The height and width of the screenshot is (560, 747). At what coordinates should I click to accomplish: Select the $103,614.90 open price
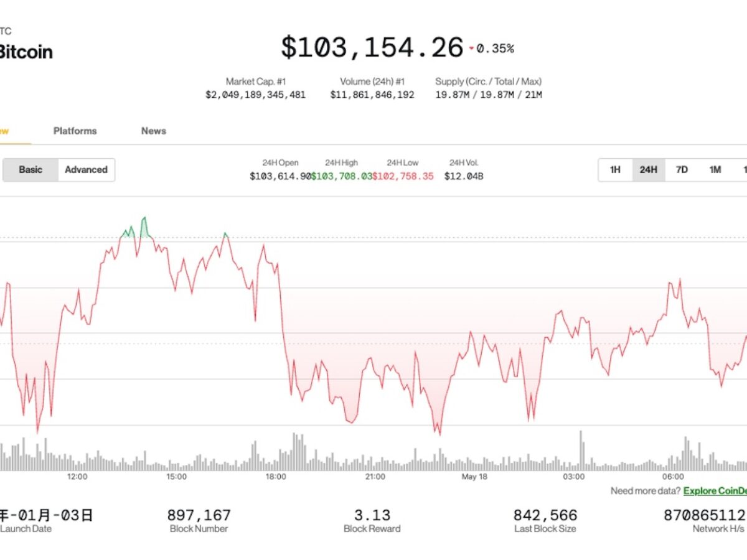tap(281, 177)
